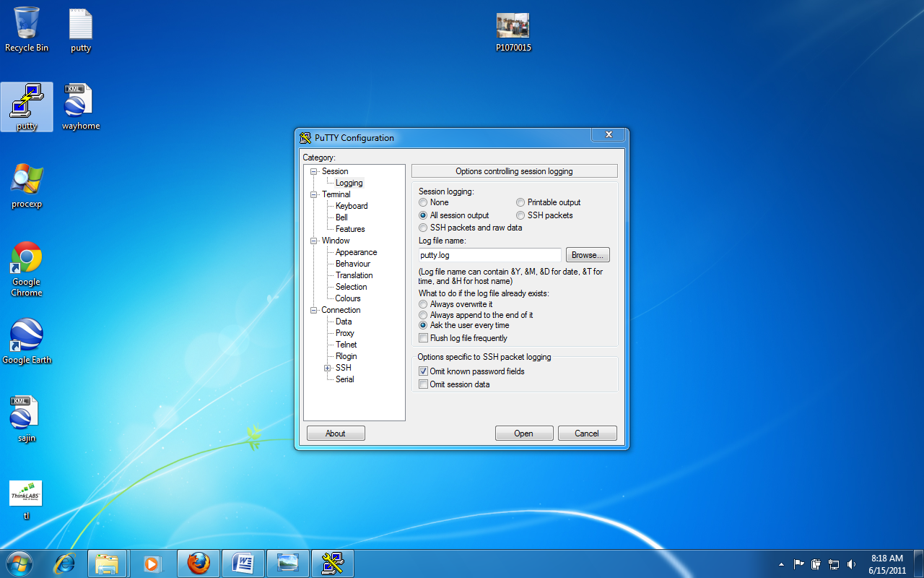Open the clock showing 8:18 AM

pos(887,564)
